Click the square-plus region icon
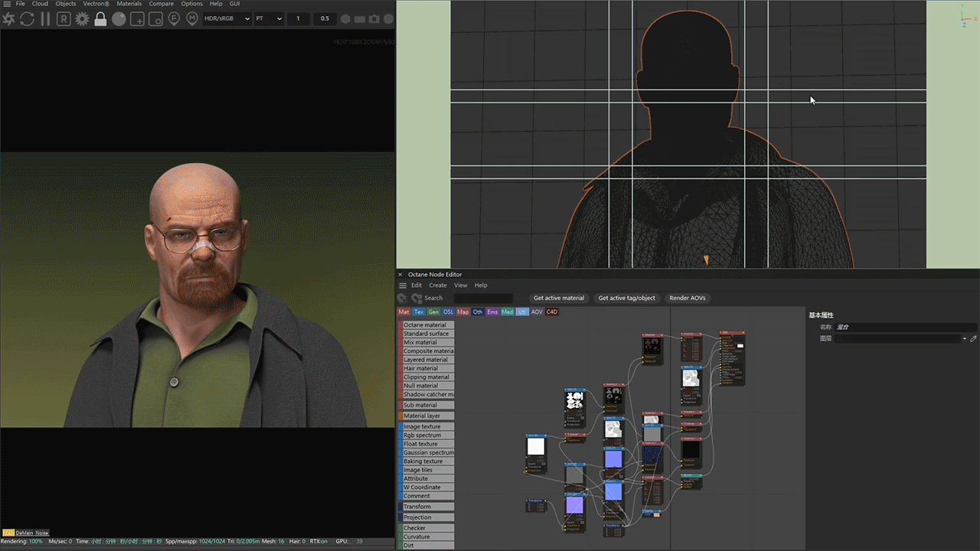Viewport: 980px width, 551px height. click(x=138, y=18)
